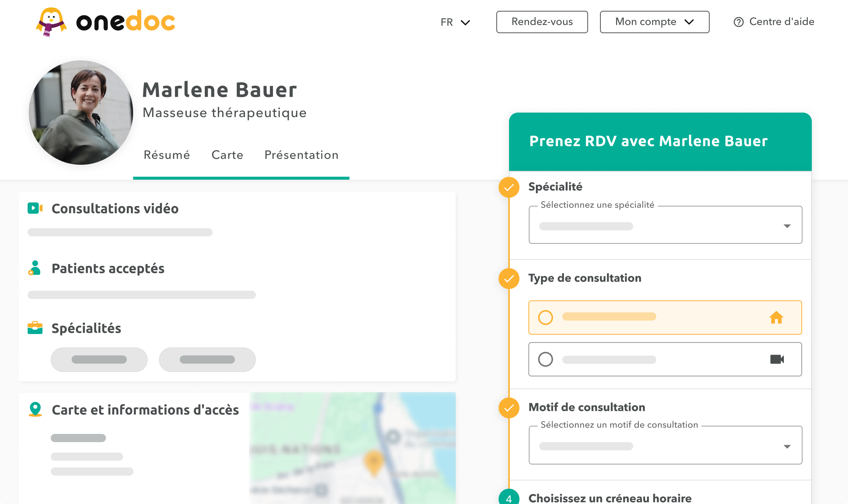The image size is (848, 504).
Task: Select the video consultation radio button
Action: pyautogui.click(x=546, y=359)
